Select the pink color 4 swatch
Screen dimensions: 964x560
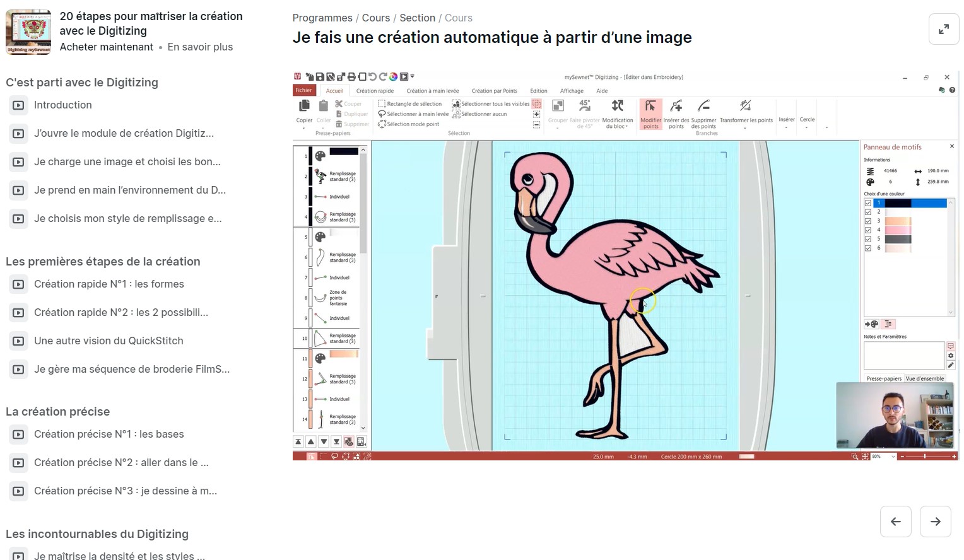point(898,230)
